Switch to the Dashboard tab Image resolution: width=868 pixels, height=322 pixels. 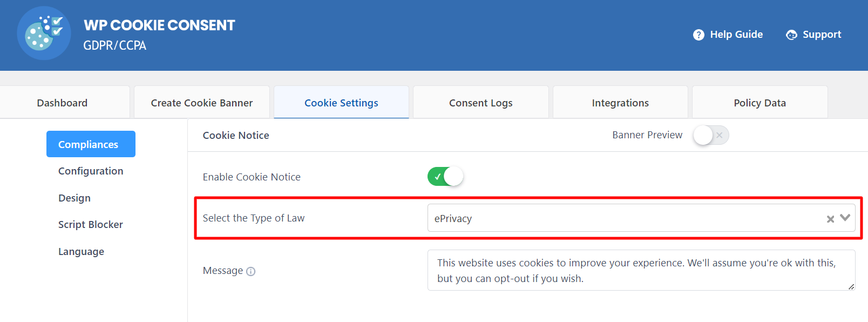coord(62,103)
